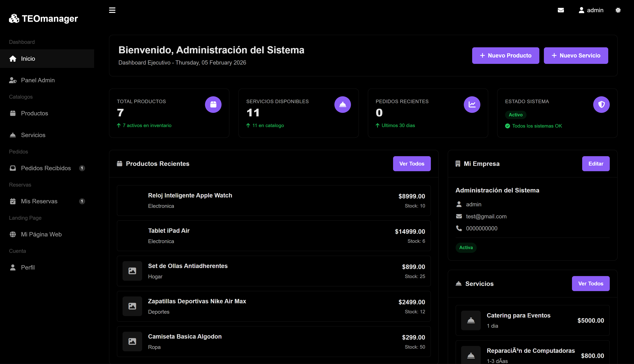Open the Reloj Inteligente Apple Watch item
This screenshot has height=364, width=634.
190,195
